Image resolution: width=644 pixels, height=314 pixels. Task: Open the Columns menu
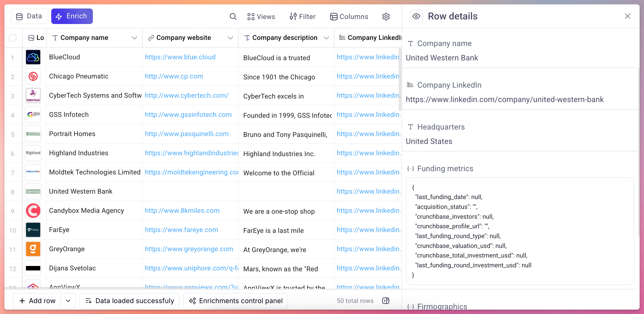pos(349,17)
